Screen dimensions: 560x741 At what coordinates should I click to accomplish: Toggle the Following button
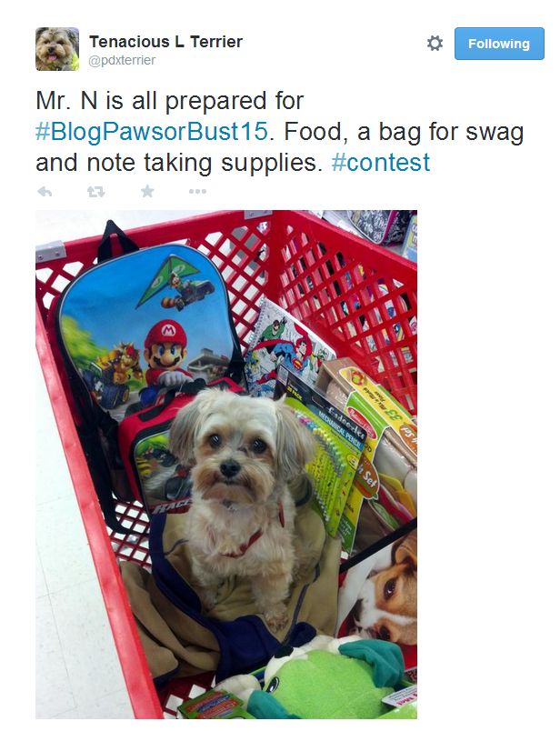pos(499,44)
